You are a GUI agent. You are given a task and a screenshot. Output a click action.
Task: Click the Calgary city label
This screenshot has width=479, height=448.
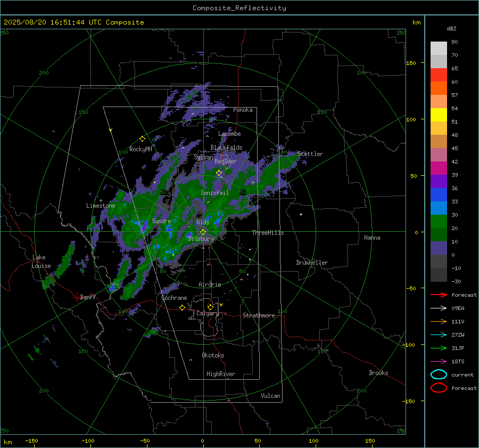coord(208,313)
